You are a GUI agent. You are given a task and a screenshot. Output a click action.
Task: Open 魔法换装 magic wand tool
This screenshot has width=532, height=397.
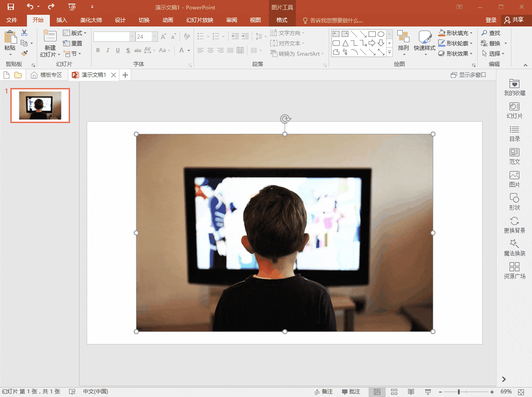coord(514,248)
